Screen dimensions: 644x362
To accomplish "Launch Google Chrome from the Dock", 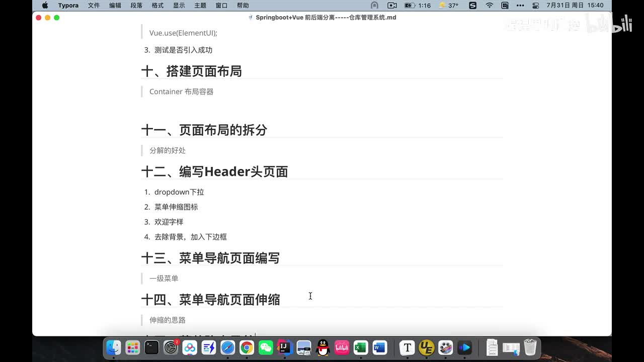I will click(247, 347).
